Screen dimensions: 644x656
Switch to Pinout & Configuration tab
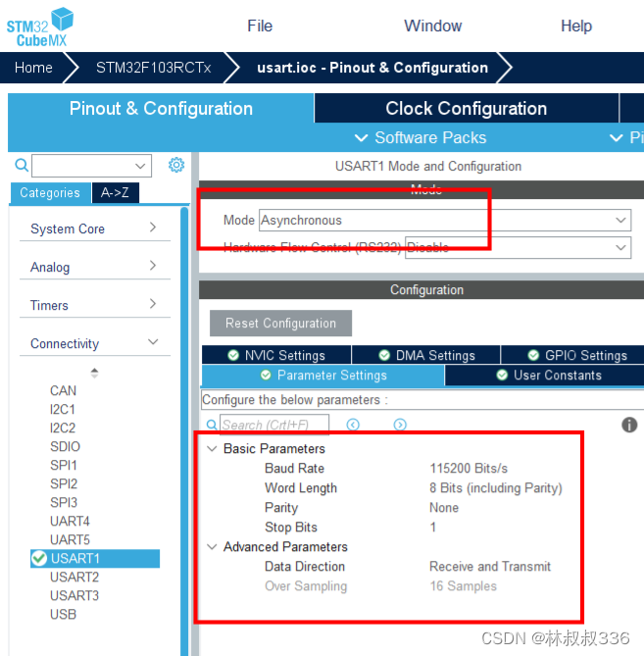coord(161,109)
